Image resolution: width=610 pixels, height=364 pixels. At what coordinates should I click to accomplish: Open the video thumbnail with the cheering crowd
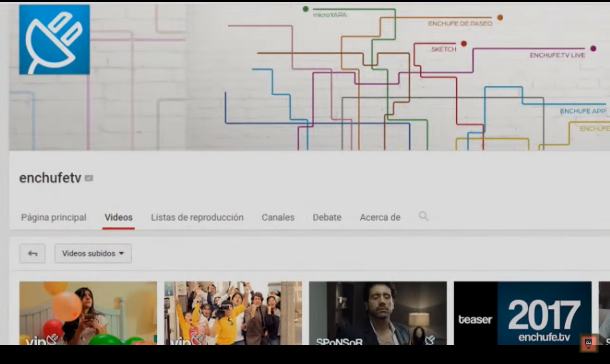tap(233, 313)
